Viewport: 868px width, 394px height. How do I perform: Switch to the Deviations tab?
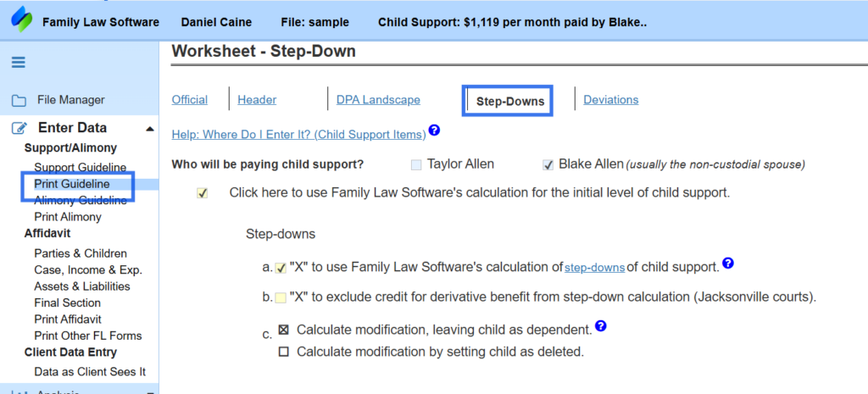(610, 100)
